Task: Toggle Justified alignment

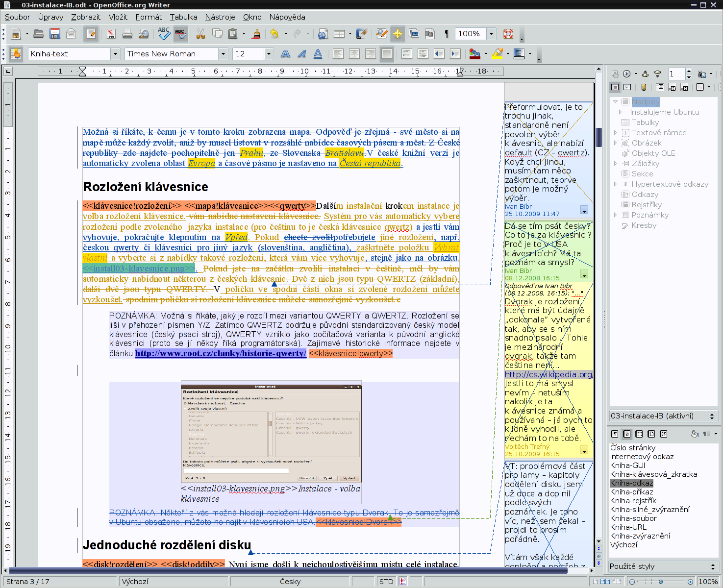Action: [x=386, y=54]
